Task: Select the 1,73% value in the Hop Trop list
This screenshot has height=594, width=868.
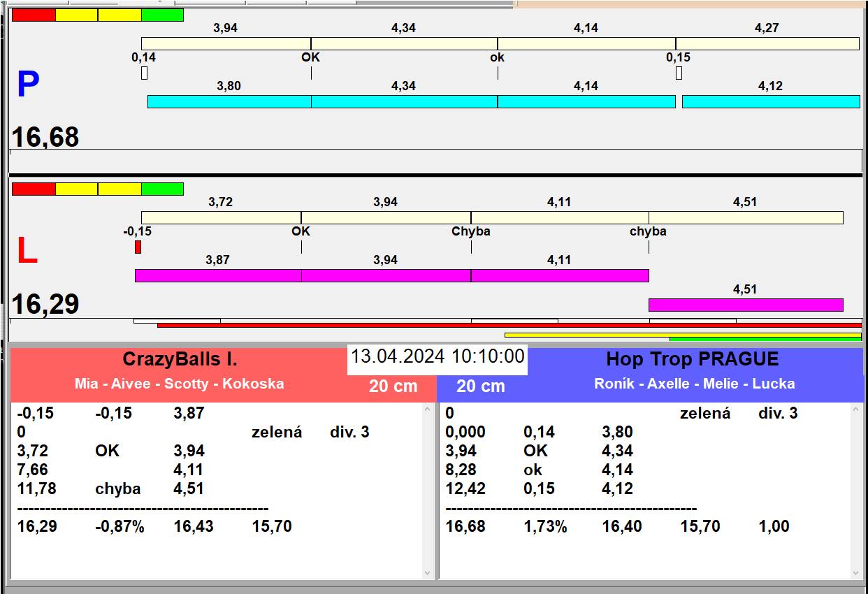Action: [545, 526]
